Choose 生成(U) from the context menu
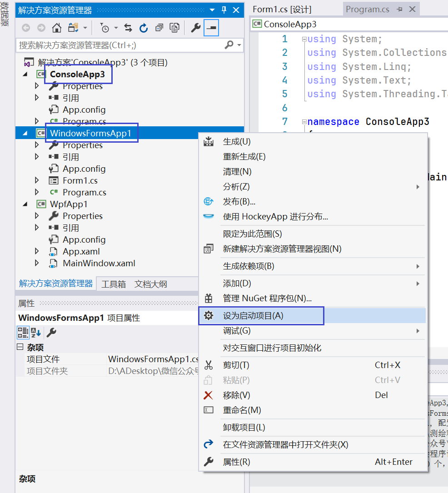Screen dimensions: 448x493 point(313,142)
